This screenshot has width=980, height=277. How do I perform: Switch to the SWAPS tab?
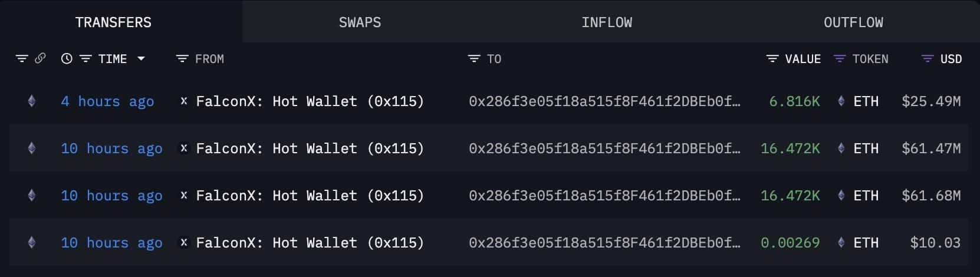pyautogui.click(x=360, y=22)
